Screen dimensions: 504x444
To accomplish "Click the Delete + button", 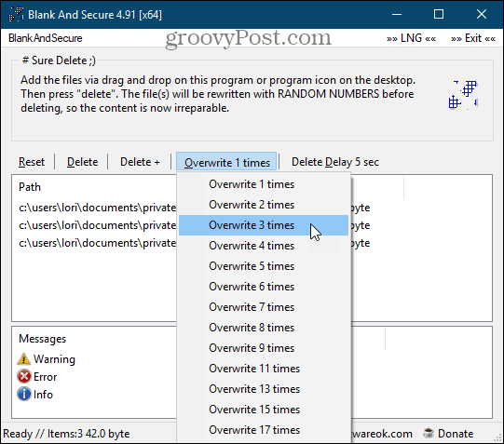I will (x=140, y=162).
